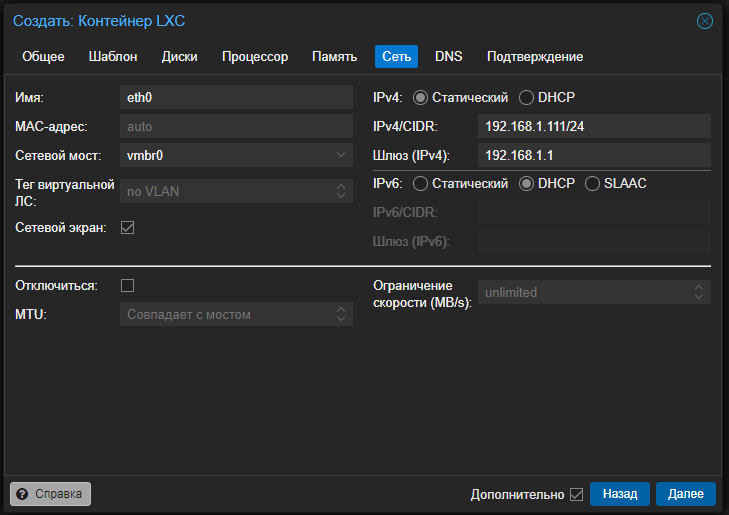The width and height of the screenshot is (729, 515).
Task: Click the Имя field containing eth0
Action: [236, 97]
